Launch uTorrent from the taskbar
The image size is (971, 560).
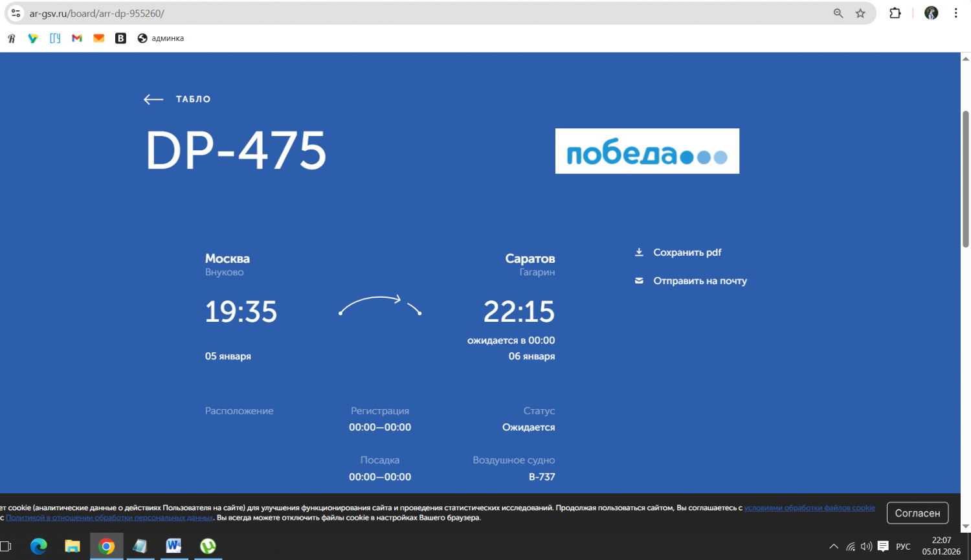pos(208,546)
